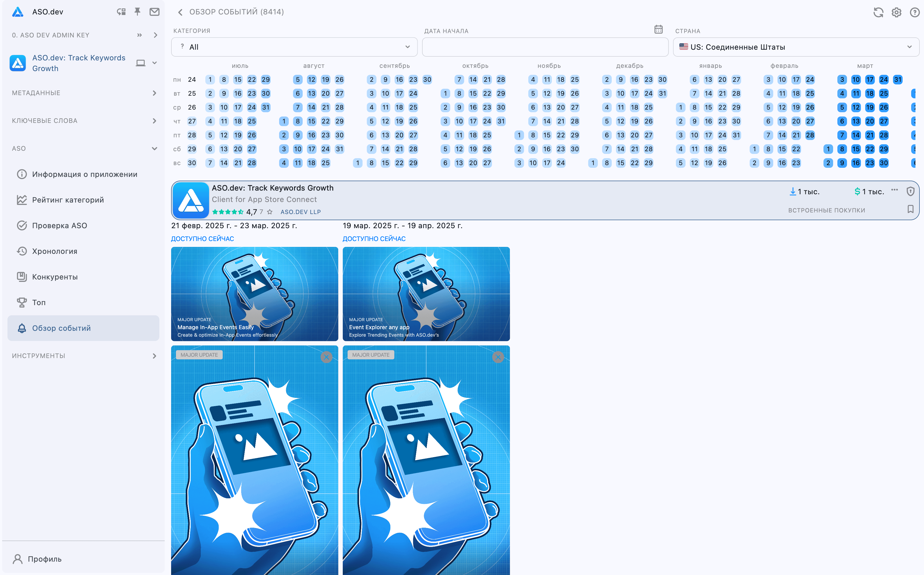The height and width of the screenshot is (575, 924).
Task: Open Manage In-App Events Easily thumbnail
Action: pyautogui.click(x=255, y=294)
